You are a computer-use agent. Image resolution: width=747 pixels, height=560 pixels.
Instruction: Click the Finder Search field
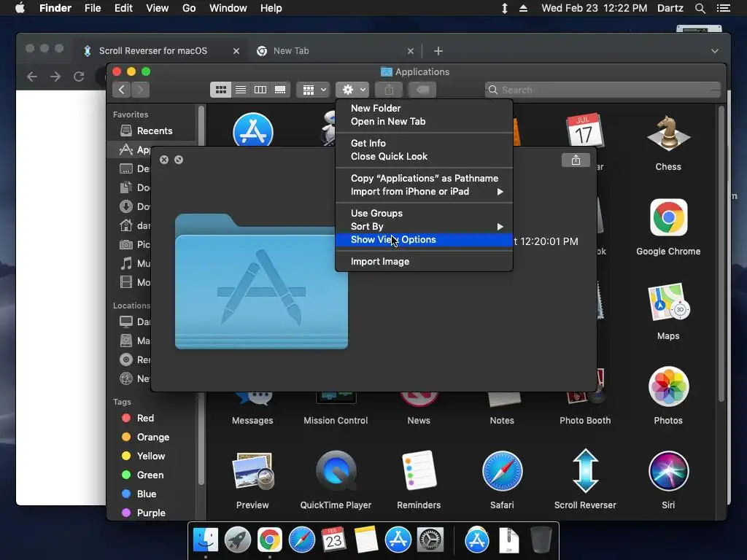click(603, 90)
